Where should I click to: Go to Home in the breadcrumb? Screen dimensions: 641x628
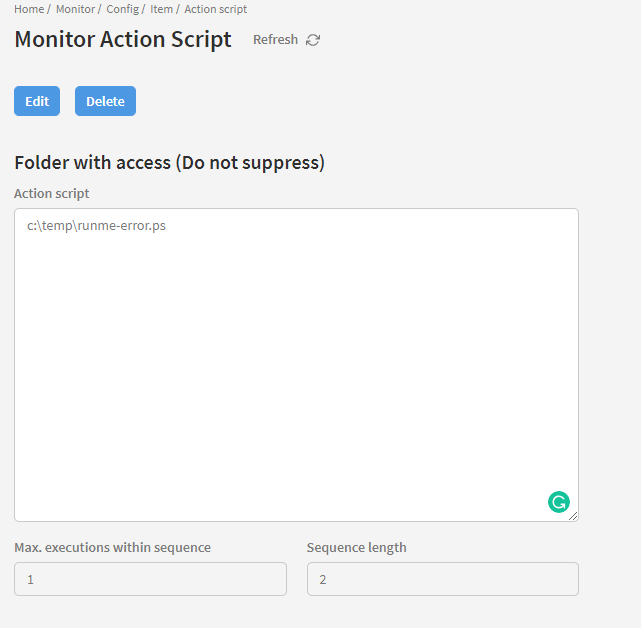tap(28, 9)
